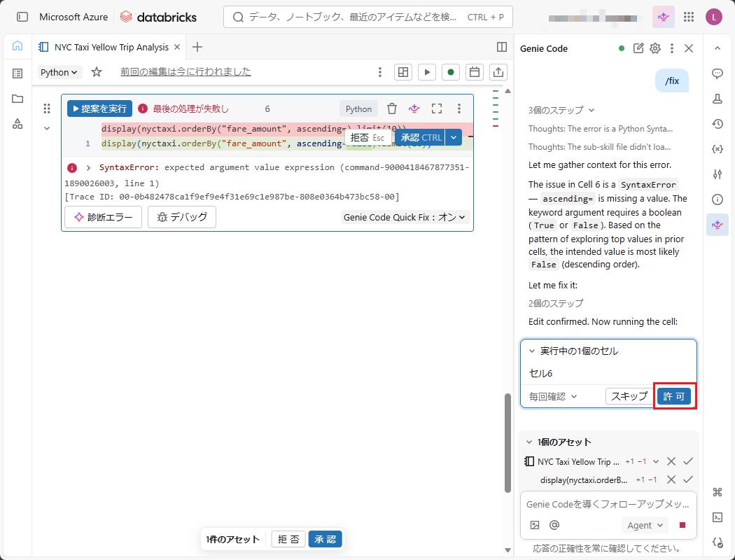Select NYC Taxi Yellow Trip Analysis tab
The width and height of the screenshot is (735, 560).
click(x=111, y=47)
